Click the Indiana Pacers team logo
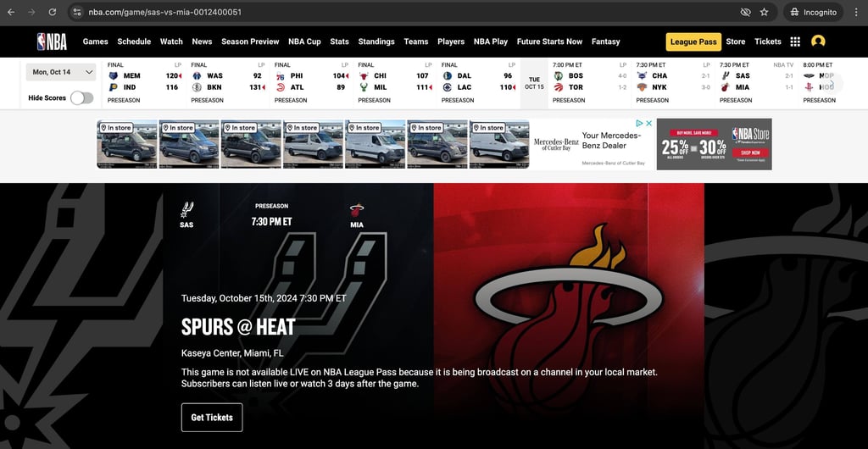The height and width of the screenshot is (449, 868). [114, 87]
